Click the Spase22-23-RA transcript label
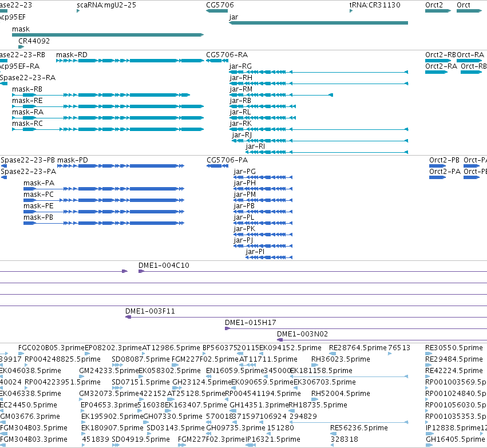This screenshot has height=448, width=487. [x=28, y=78]
